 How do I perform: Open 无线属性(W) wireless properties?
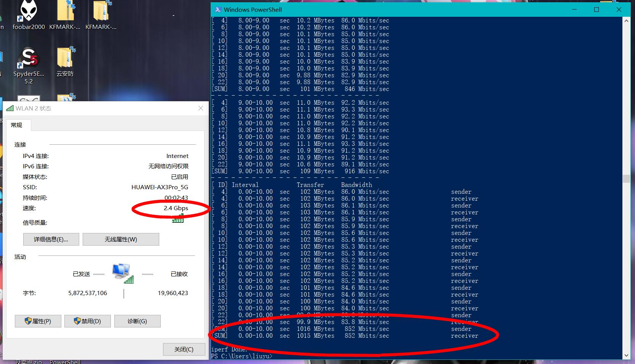(121, 239)
